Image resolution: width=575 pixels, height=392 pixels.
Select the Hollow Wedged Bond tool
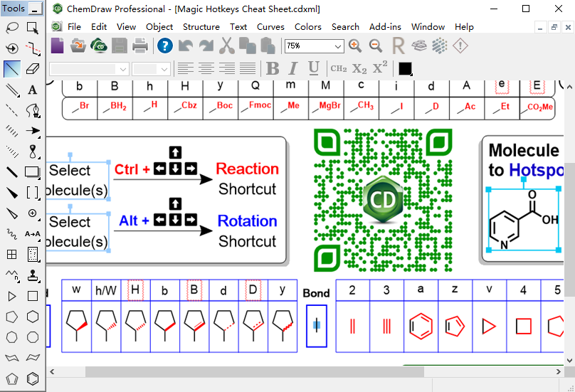[12, 213]
